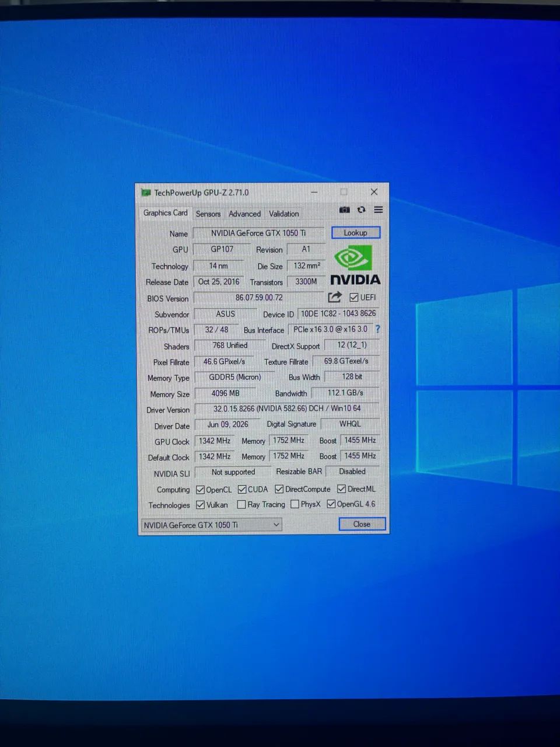The image size is (560, 747).
Task: Click the Close button
Action: (x=362, y=524)
